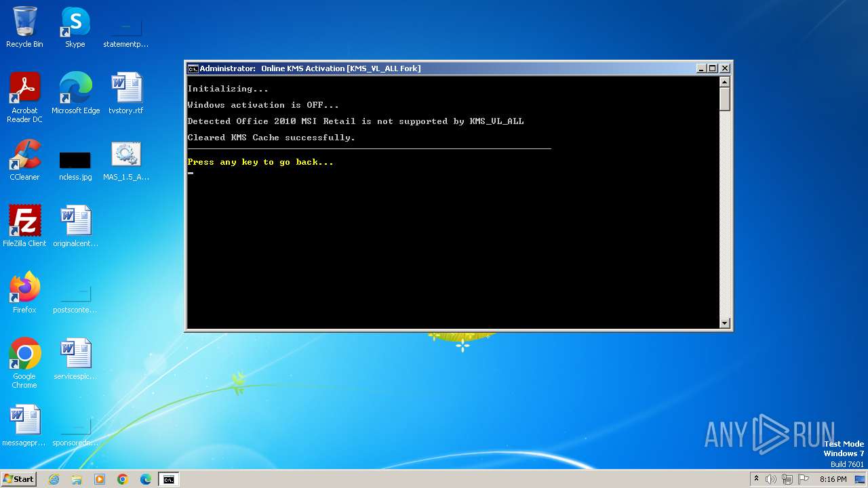Open the 8:16 PM clock
This screenshot has width=868, height=488.
coord(833,479)
